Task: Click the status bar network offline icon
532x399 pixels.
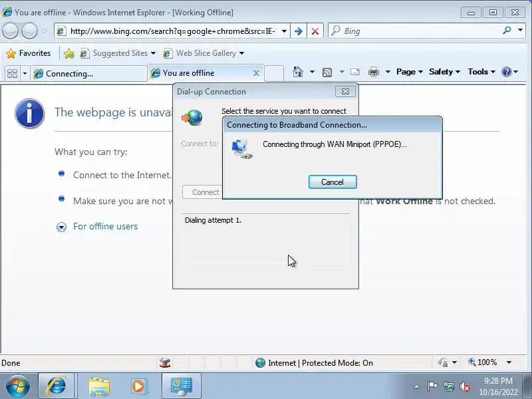Action: point(165,362)
